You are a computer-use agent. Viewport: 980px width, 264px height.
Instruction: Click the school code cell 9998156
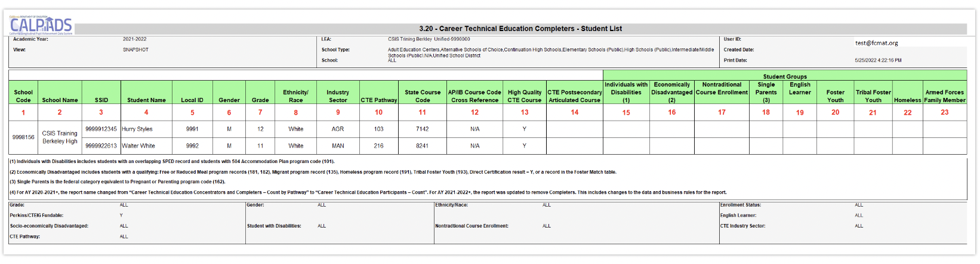[x=23, y=137]
